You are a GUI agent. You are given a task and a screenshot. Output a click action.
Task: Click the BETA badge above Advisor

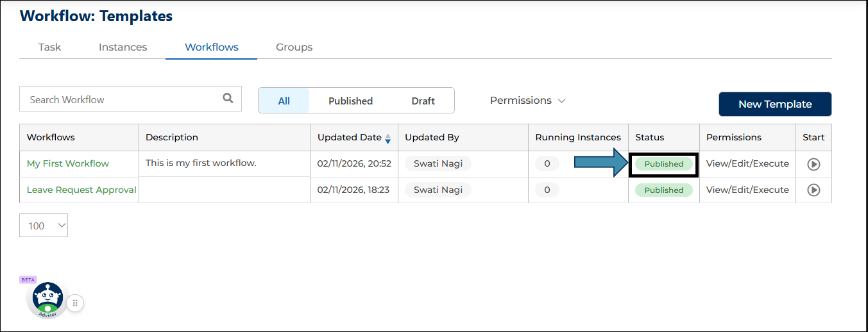point(28,279)
